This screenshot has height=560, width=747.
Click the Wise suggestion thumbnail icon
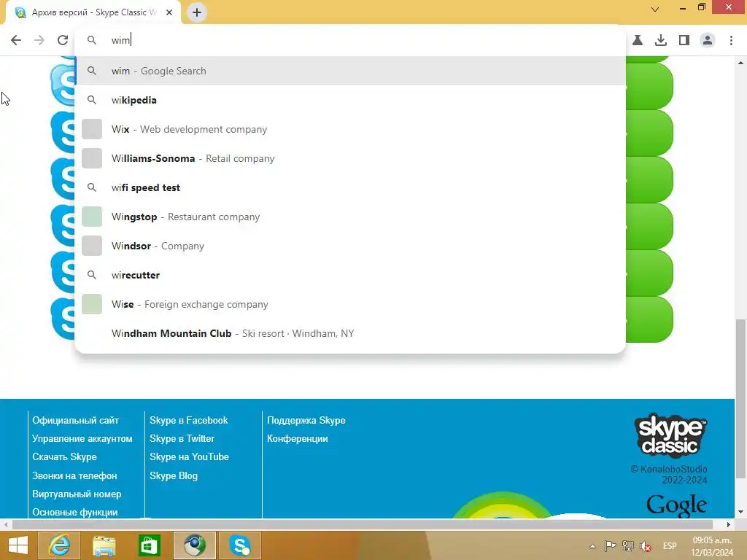[x=92, y=304]
